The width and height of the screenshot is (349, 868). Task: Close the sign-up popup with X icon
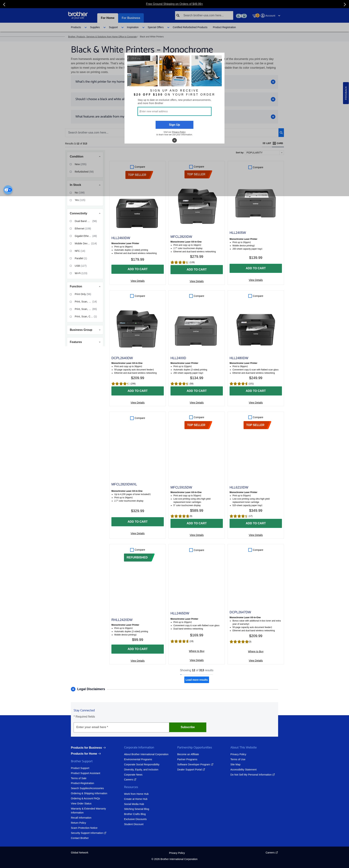pos(174,140)
